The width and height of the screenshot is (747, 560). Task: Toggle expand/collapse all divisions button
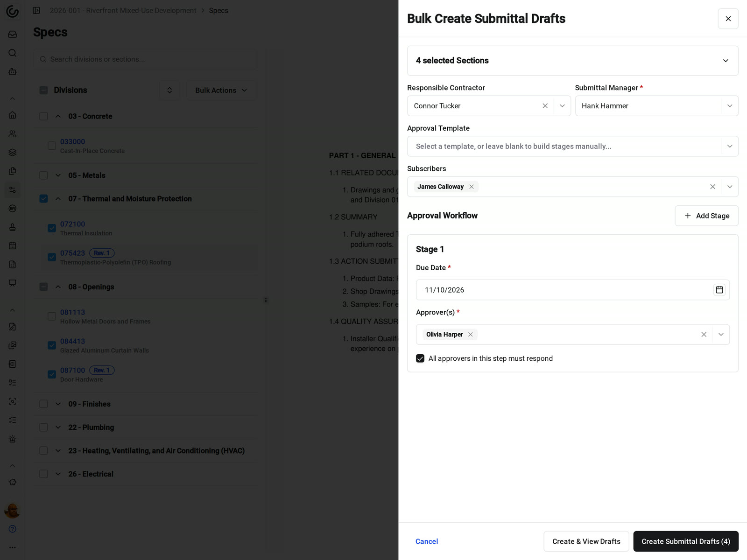169,90
